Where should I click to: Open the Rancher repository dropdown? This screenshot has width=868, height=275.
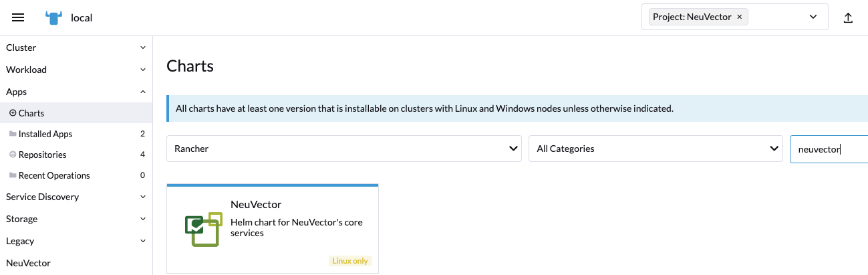point(343,149)
